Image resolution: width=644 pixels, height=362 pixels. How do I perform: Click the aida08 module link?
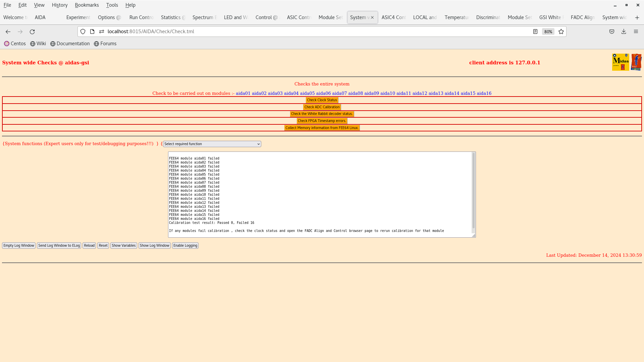click(355, 93)
